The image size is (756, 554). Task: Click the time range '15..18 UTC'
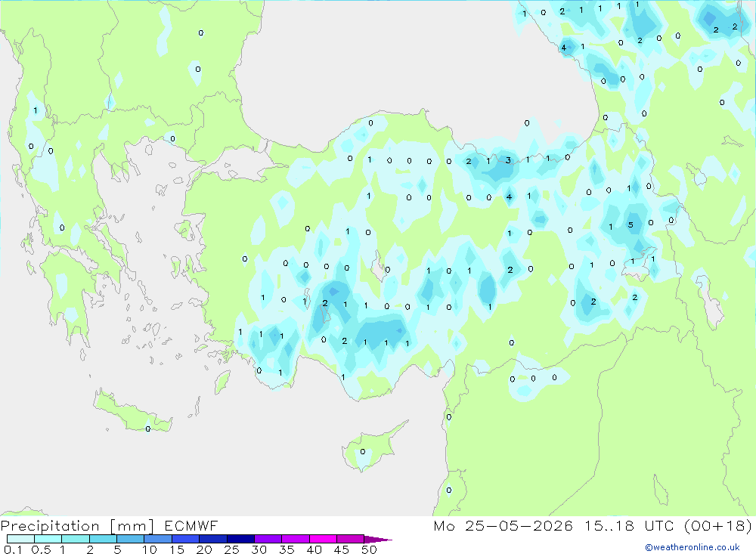click(629, 525)
